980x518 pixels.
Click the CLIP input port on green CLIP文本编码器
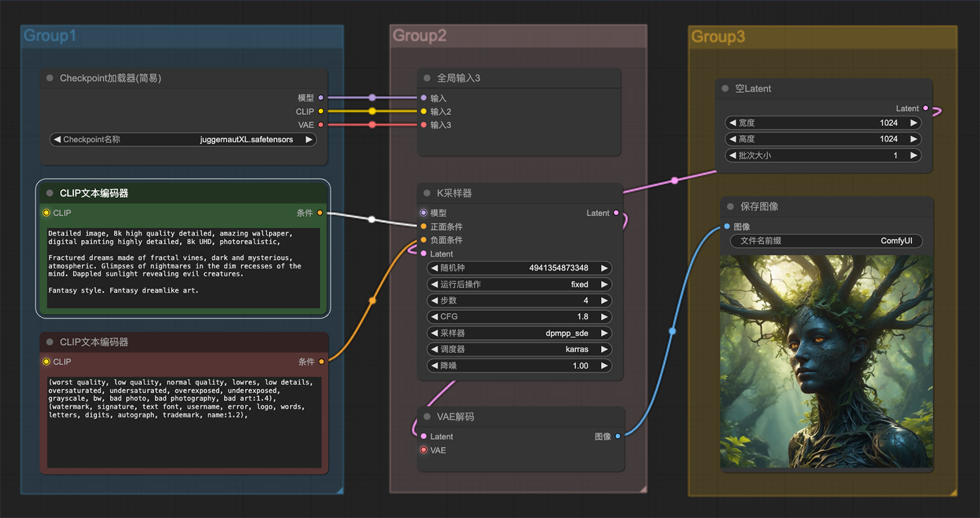coord(46,213)
